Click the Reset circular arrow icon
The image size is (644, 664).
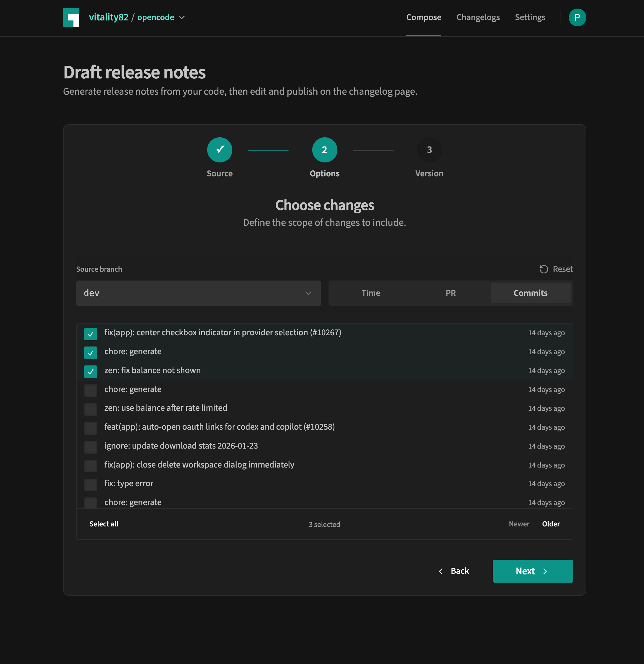coord(543,269)
